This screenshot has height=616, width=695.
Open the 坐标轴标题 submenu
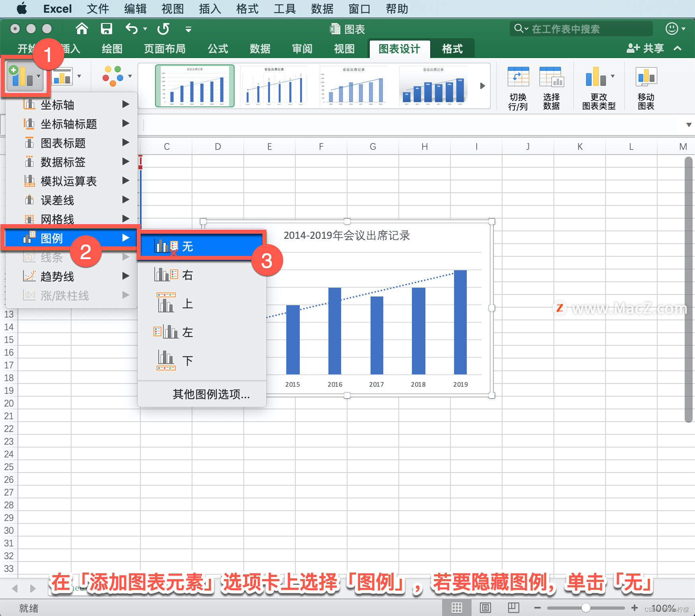tap(72, 124)
